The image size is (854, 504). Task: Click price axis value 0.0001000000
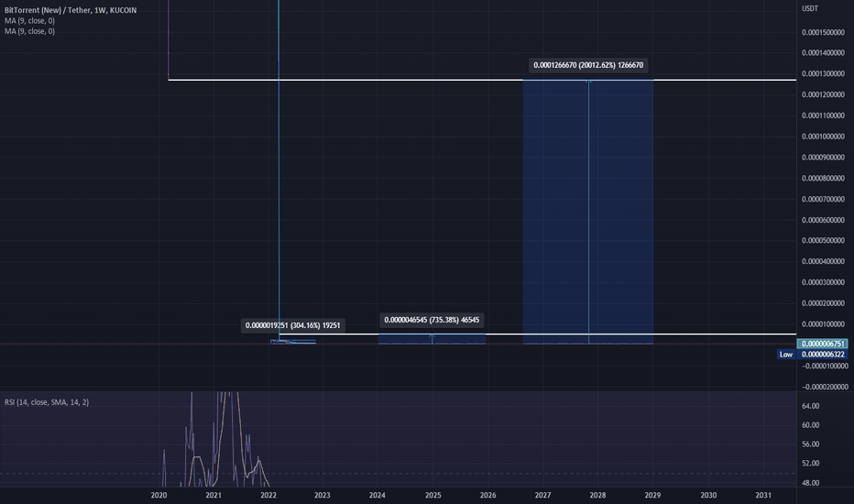[823, 137]
